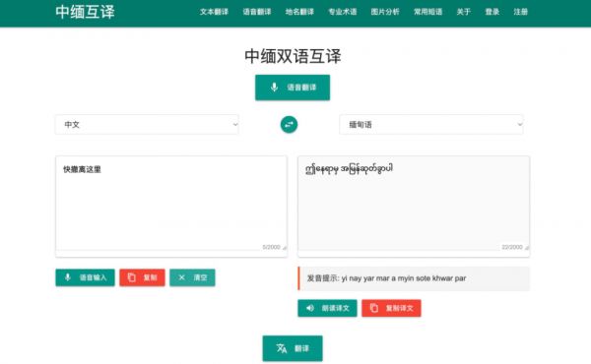The width and height of the screenshot is (591, 364).
Task: Click the microphone icon on 语音输入
Action: click(68, 277)
